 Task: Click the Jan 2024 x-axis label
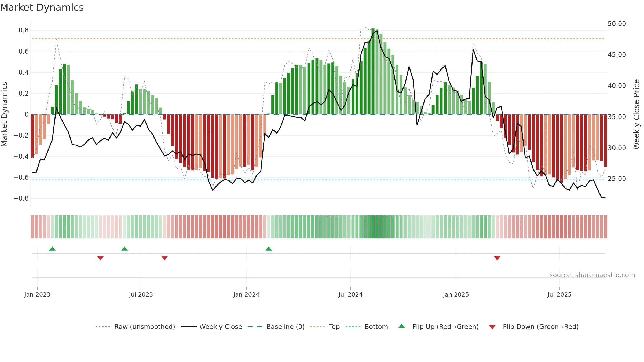246,294
